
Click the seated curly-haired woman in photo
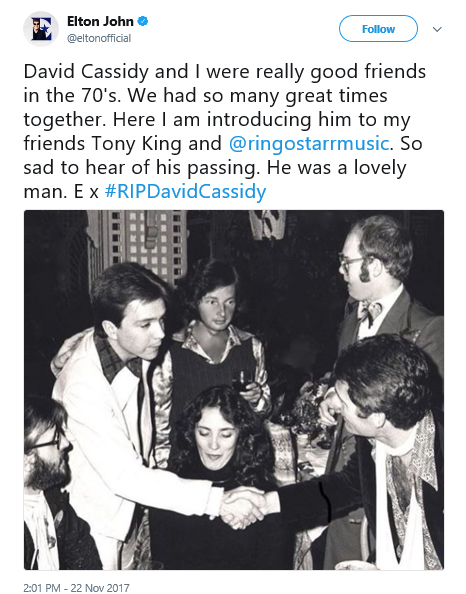222,462
